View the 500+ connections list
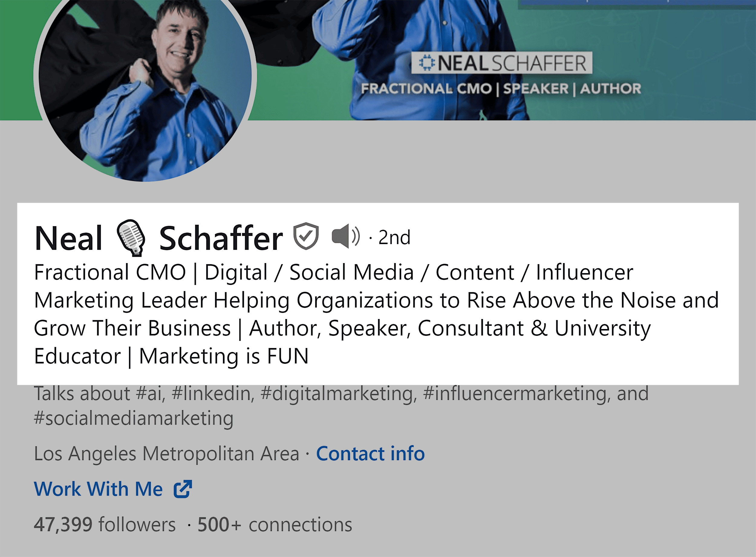 pyautogui.click(x=275, y=525)
